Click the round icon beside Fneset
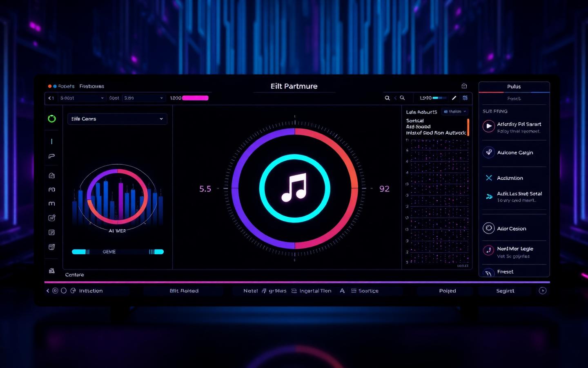The height and width of the screenshot is (368, 588). (x=489, y=273)
